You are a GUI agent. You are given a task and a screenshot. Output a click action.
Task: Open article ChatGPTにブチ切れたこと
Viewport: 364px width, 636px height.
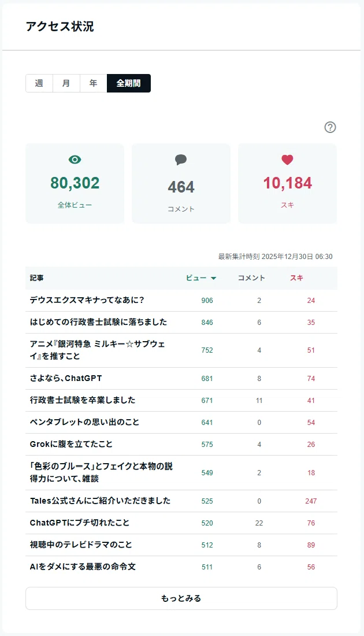click(80, 523)
